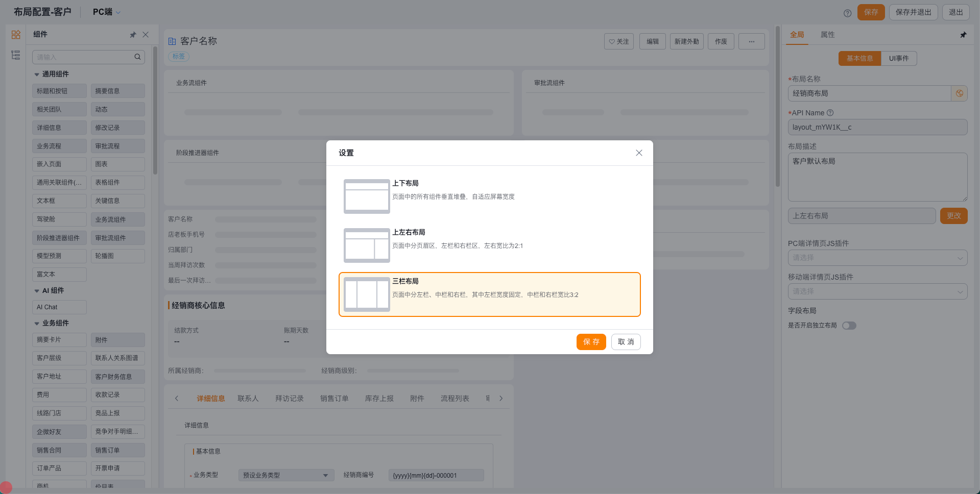Viewport: 980px width, 494px height.
Task: Switch to the 属性 tab
Action: [827, 35]
